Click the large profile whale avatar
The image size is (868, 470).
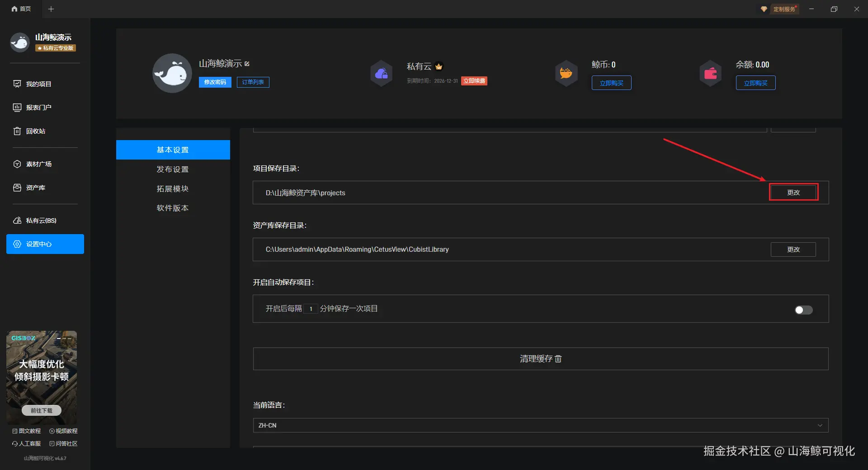172,73
